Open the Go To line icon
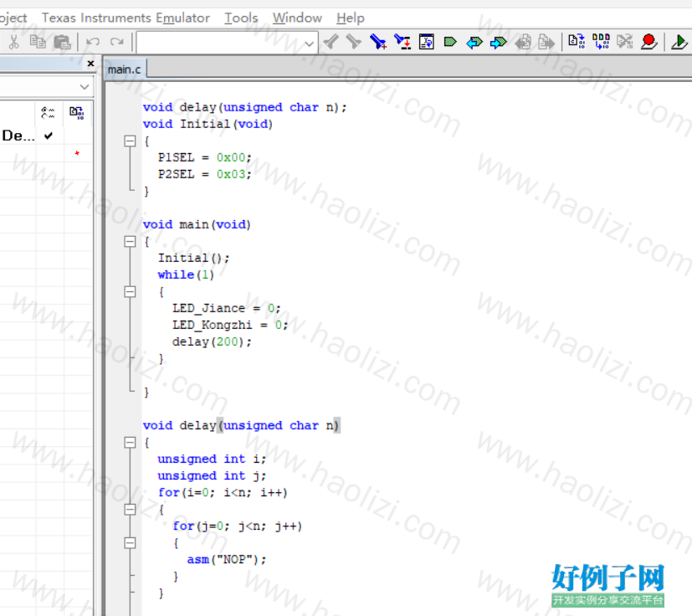 click(426, 42)
